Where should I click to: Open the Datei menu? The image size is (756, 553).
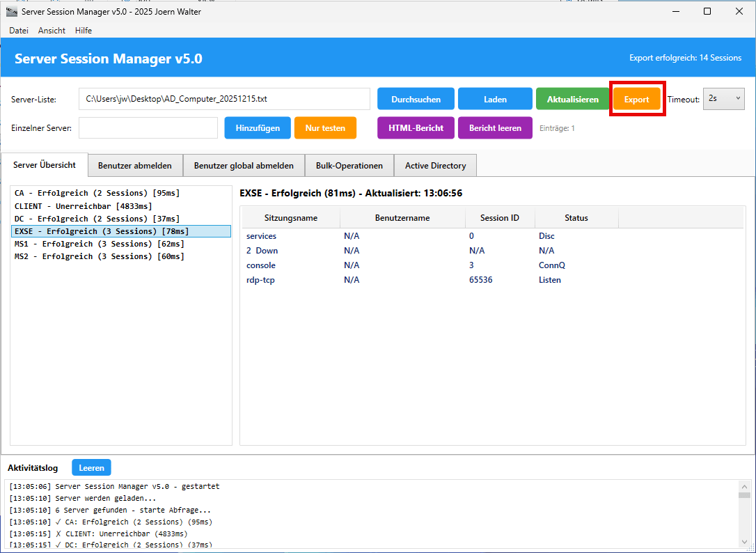click(19, 31)
